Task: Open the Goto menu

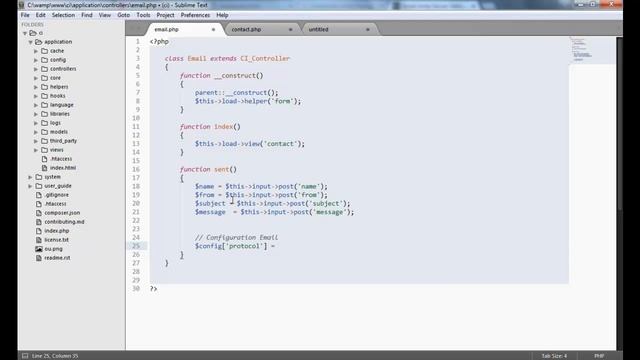Action: coord(123,15)
